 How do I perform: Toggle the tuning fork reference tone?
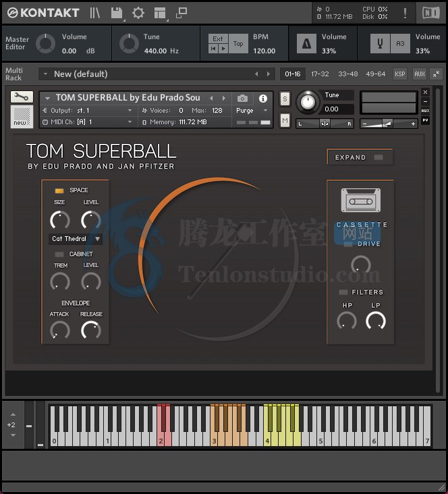tap(380, 43)
